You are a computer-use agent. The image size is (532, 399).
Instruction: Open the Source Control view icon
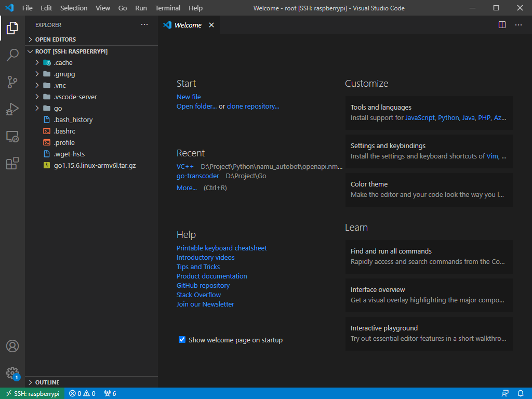click(12, 82)
